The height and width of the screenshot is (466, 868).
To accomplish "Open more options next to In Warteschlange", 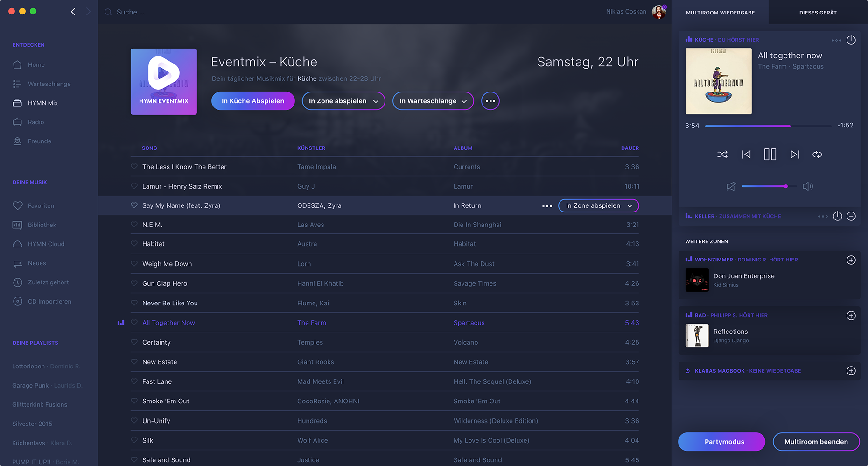I will point(490,101).
